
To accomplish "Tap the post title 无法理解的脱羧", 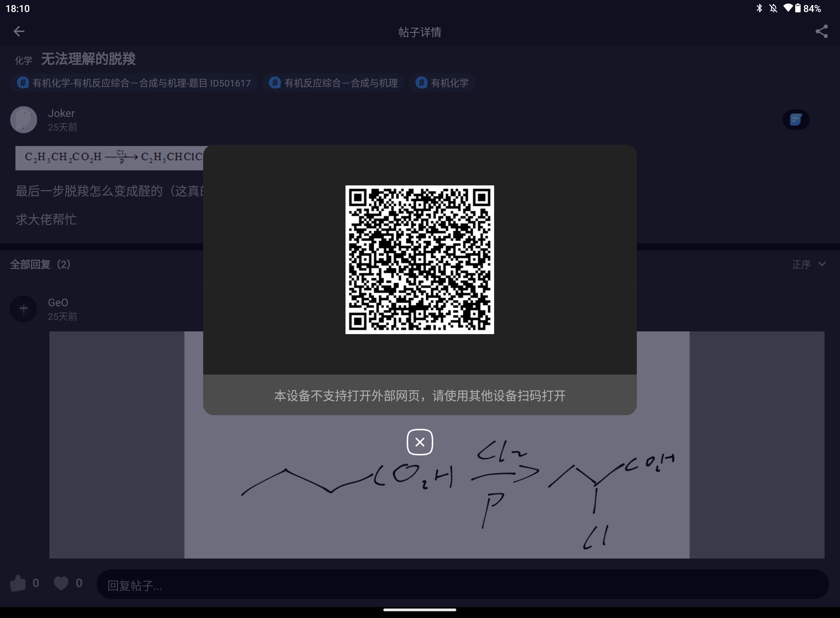I will click(x=88, y=59).
